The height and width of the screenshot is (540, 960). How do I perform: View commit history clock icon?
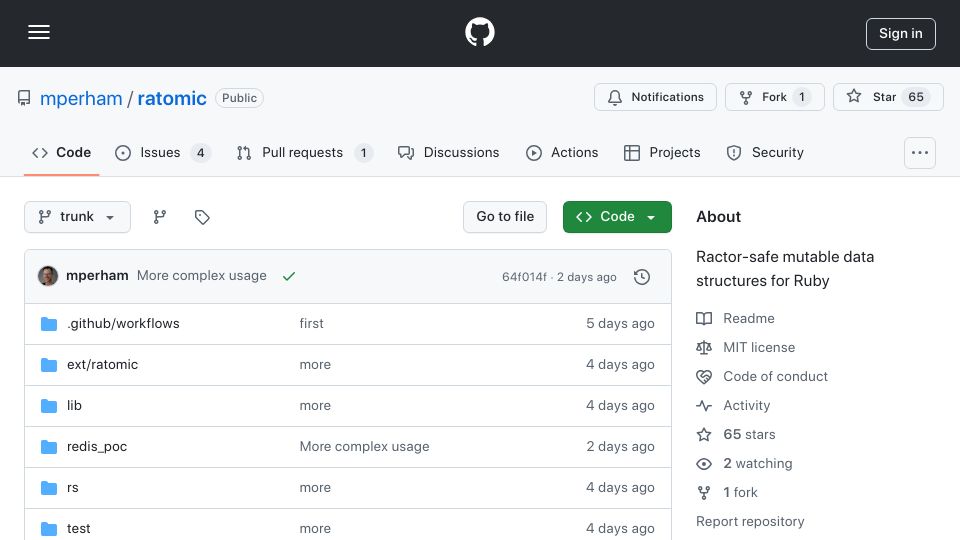click(x=642, y=277)
